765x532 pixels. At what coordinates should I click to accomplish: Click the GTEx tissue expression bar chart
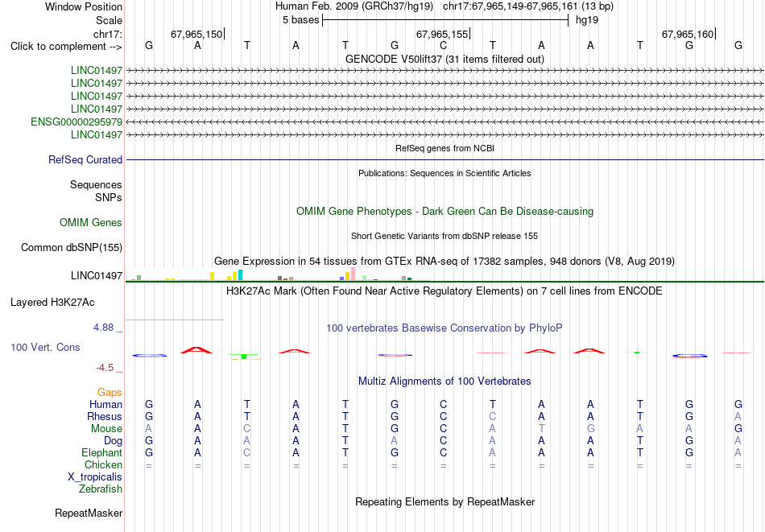278,274
